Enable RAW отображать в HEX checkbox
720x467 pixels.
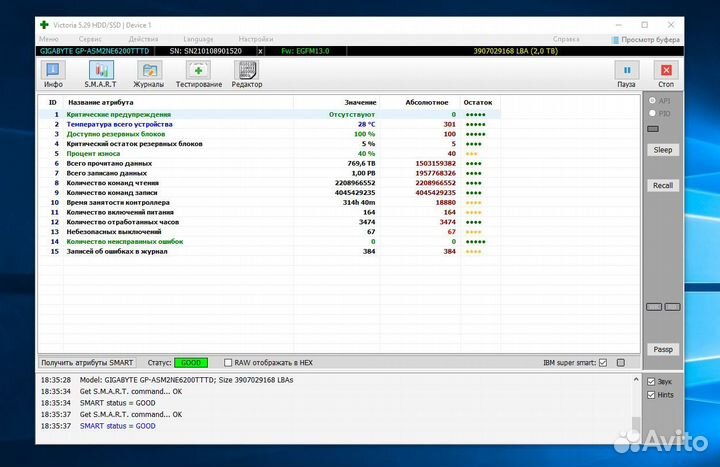(x=229, y=362)
